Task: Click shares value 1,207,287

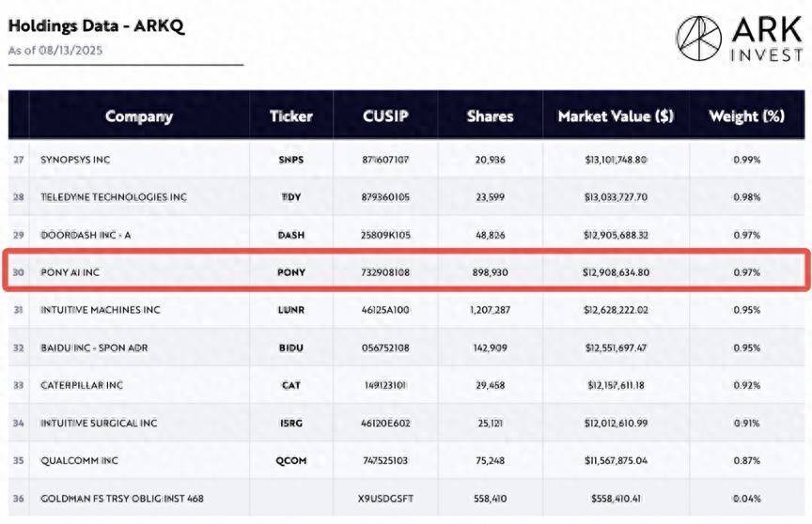Action: click(x=490, y=310)
